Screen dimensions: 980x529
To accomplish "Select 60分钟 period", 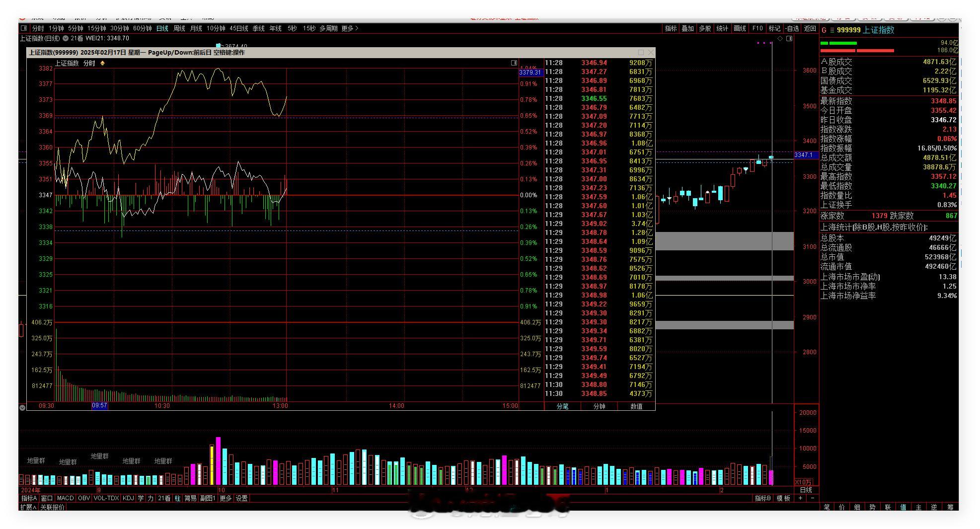I will pos(143,28).
